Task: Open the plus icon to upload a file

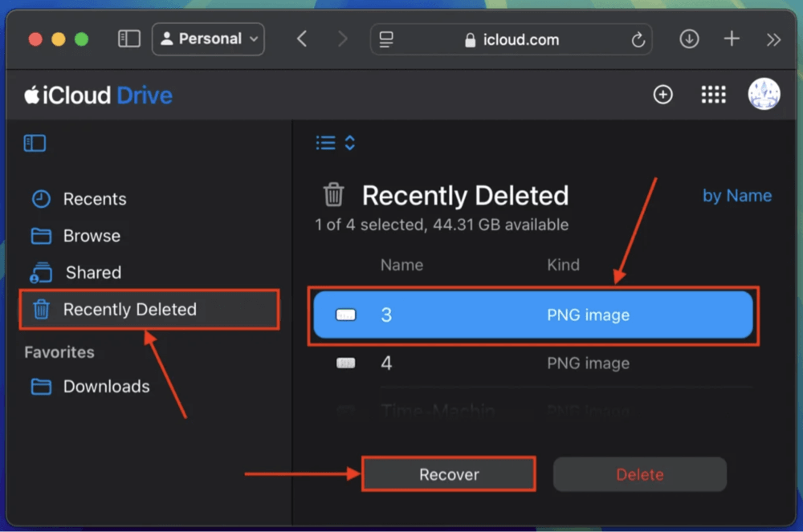Action: point(663,94)
